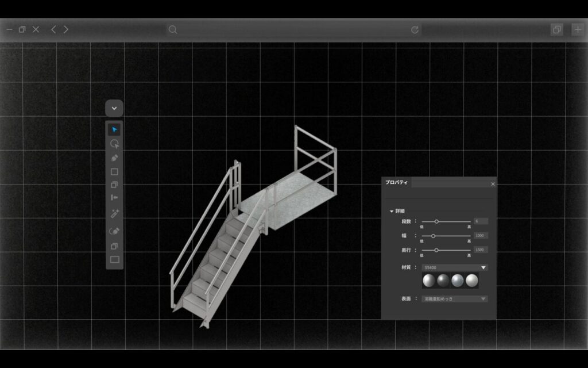588x368 pixels.
Task: Collapse the toolbar with the chevron button
Action: [114, 108]
